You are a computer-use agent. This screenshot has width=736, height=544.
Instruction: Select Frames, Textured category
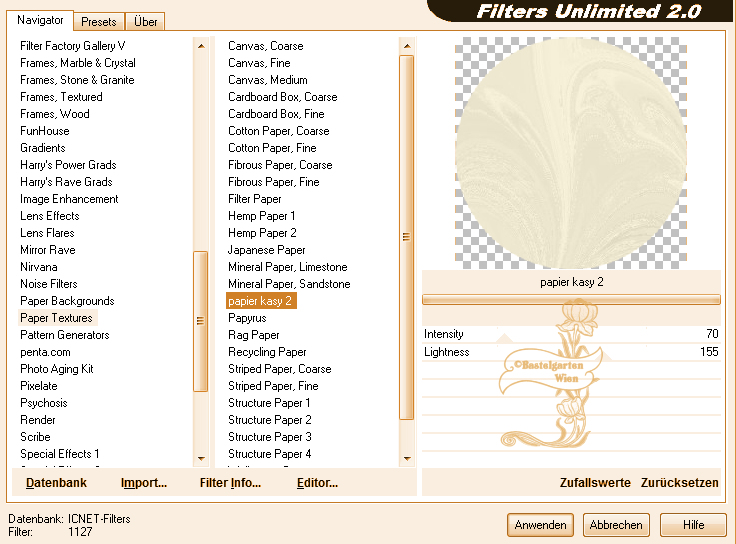click(61, 97)
